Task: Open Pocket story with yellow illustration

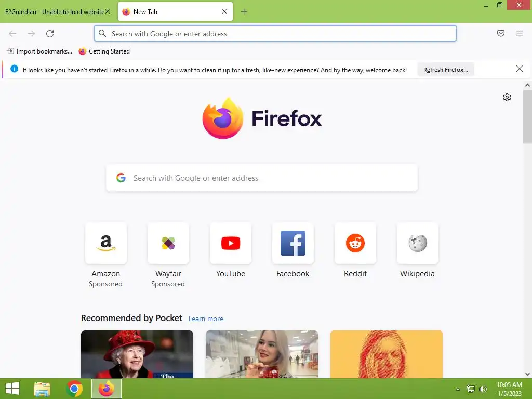Action: tap(387, 354)
